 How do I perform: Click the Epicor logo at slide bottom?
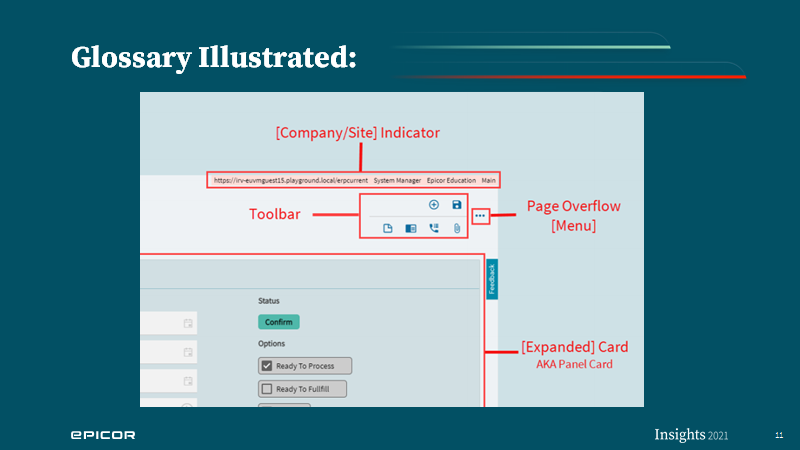(103, 435)
